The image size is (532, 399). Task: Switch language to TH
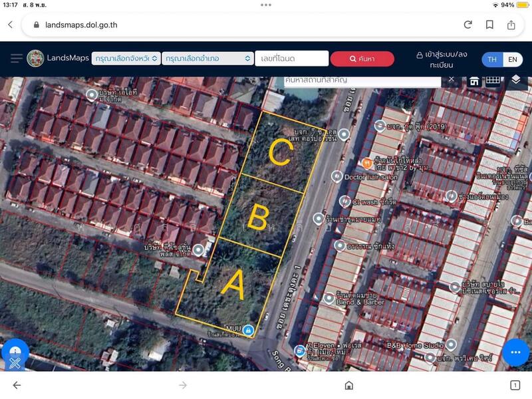(492, 59)
